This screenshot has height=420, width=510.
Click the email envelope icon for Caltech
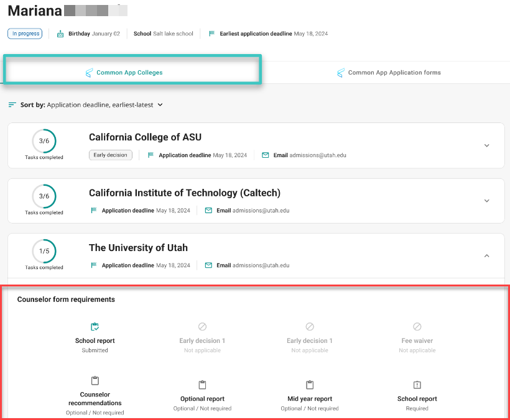coord(209,211)
